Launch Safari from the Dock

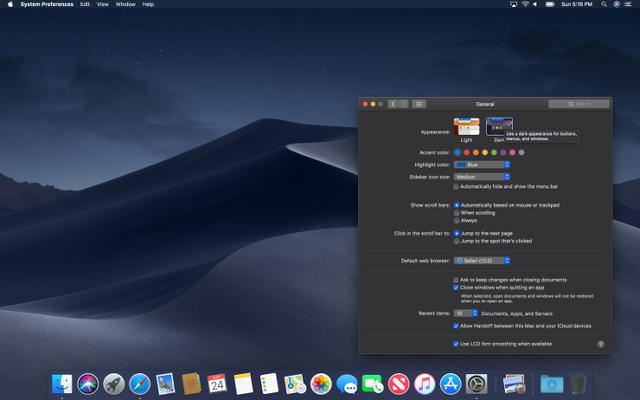pos(140,384)
